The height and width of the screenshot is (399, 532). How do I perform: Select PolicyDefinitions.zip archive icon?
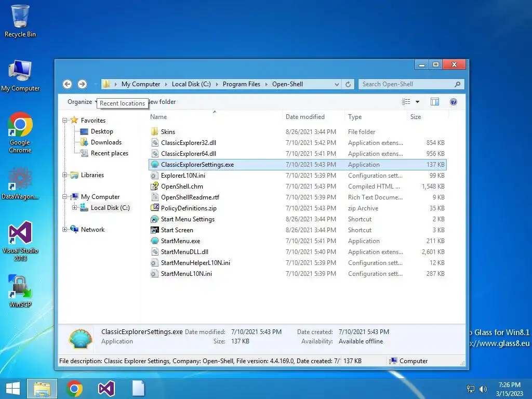click(155, 208)
